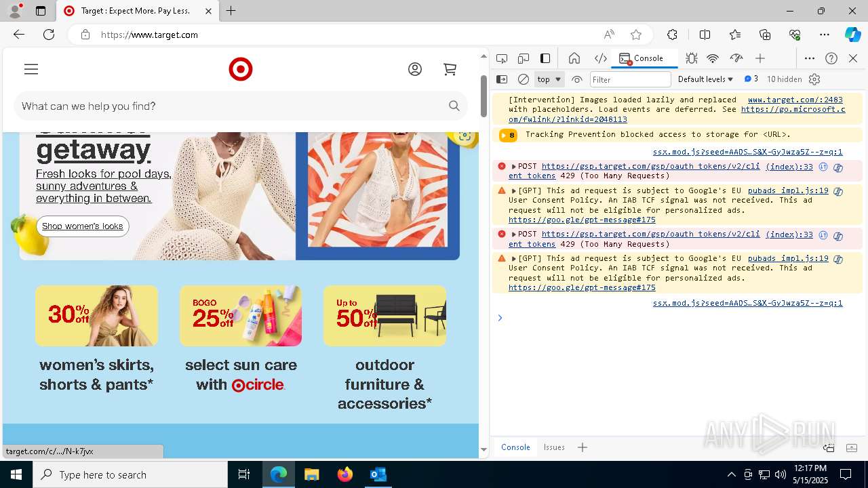The height and width of the screenshot is (488, 868).
Task: Open 30% off women's skirts promo thumbnail
Action: coord(97,316)
